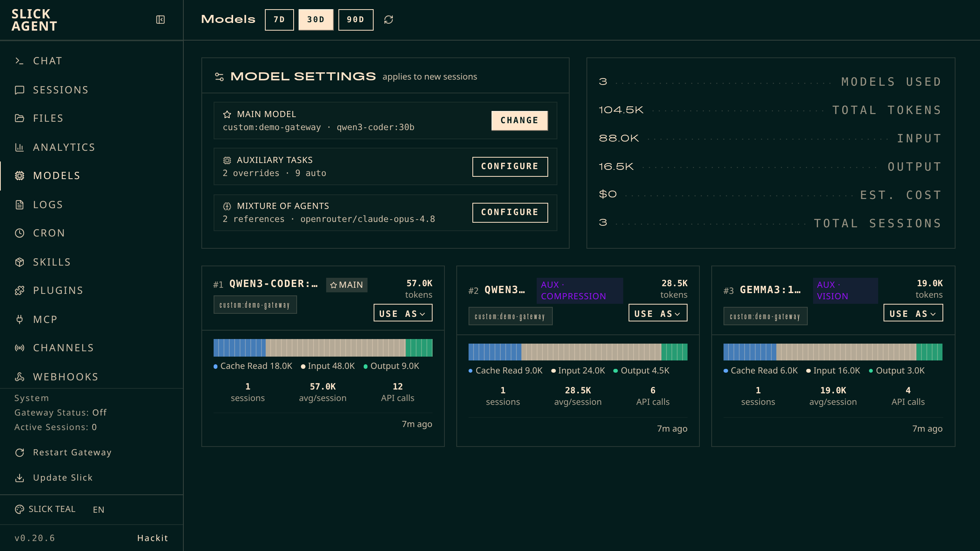Click the Webhooks icon

point(19,377)
